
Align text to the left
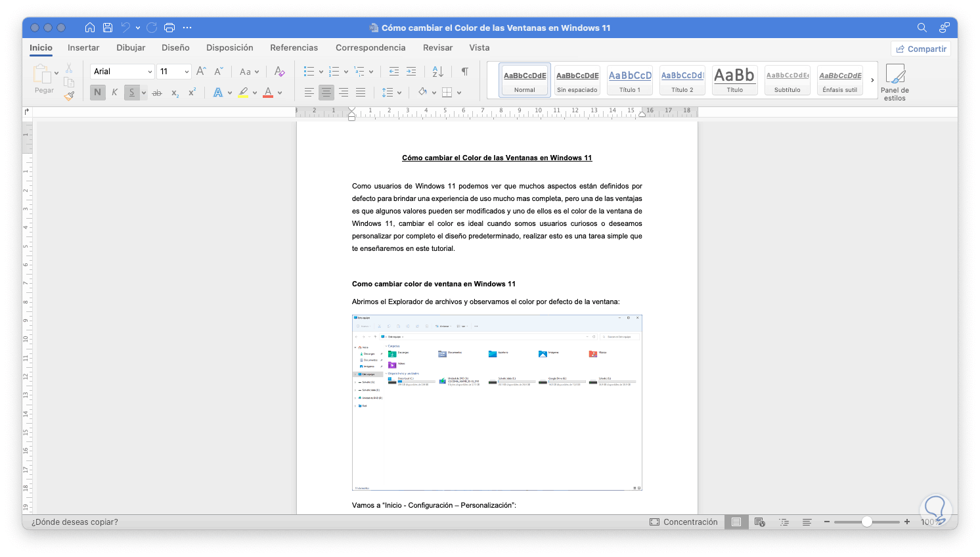pos(309,93)
